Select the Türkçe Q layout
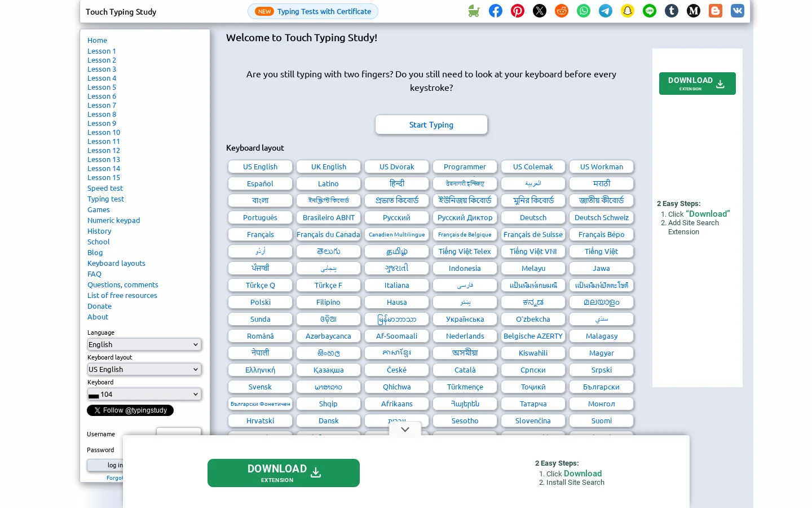Screen dimensions: 812x508 coord(260,285)
